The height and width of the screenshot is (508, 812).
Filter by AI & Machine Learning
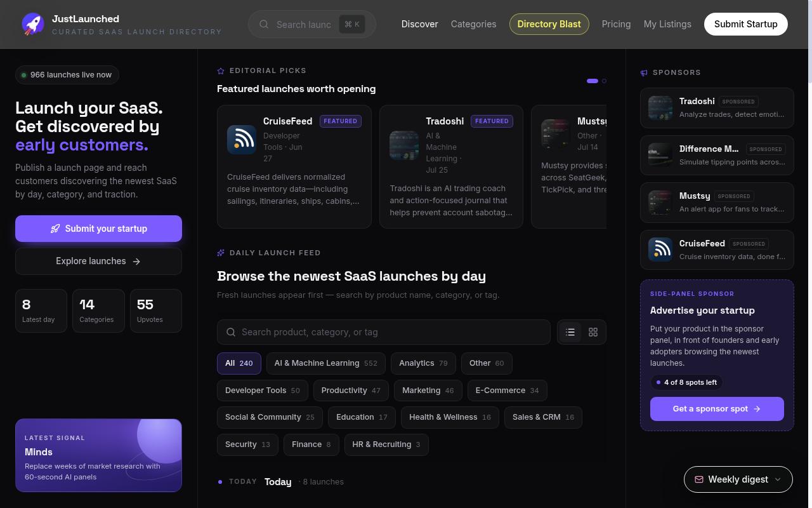326,363
